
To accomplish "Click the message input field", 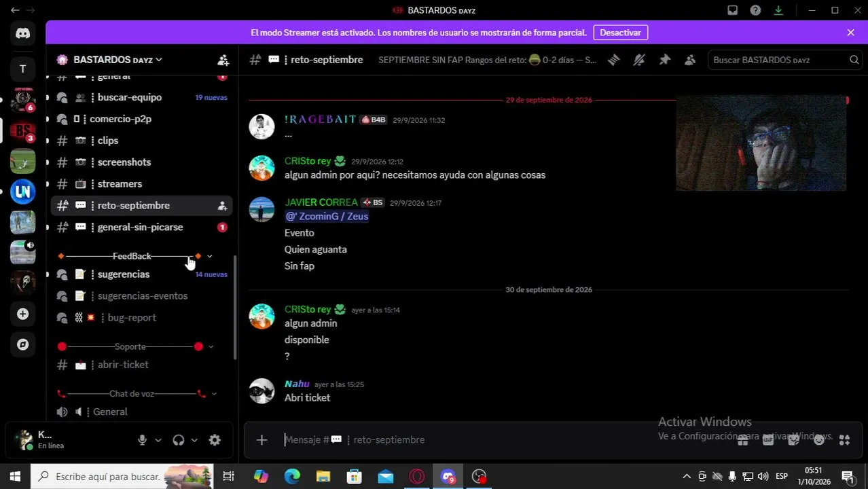I will pyautogui.click(x=503, y=440).
